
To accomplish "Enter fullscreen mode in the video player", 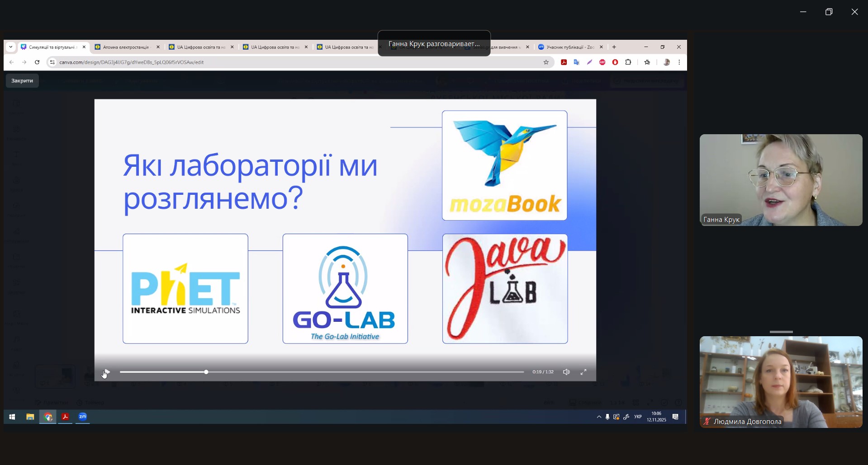I will point(583,372).
